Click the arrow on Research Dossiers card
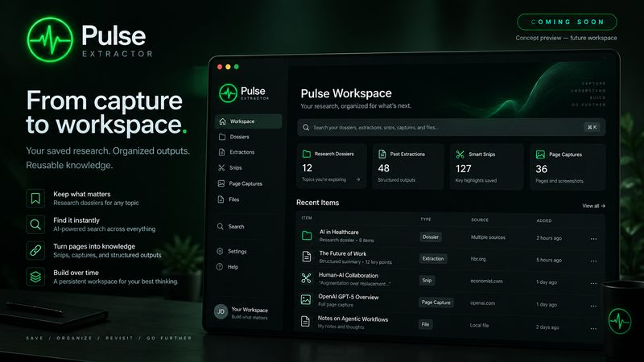 click(x=358, y=179)
